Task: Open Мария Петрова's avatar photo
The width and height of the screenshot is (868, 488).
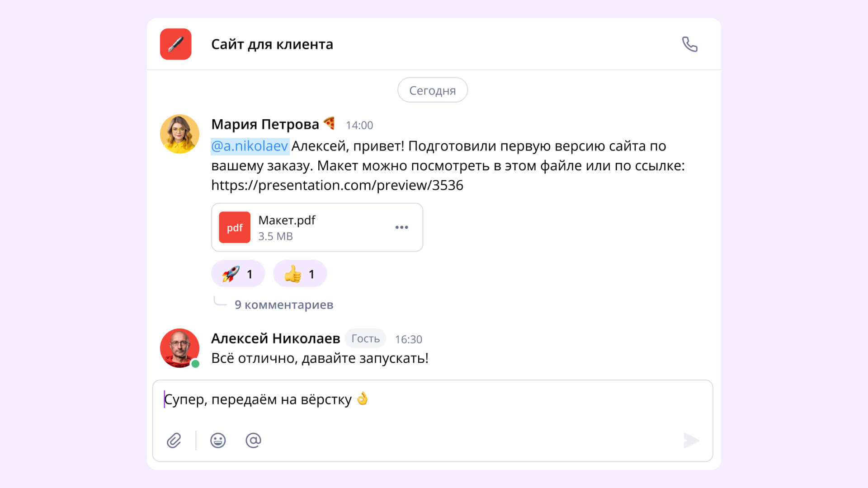Action: pyautogui.click(x=179, y=134)
